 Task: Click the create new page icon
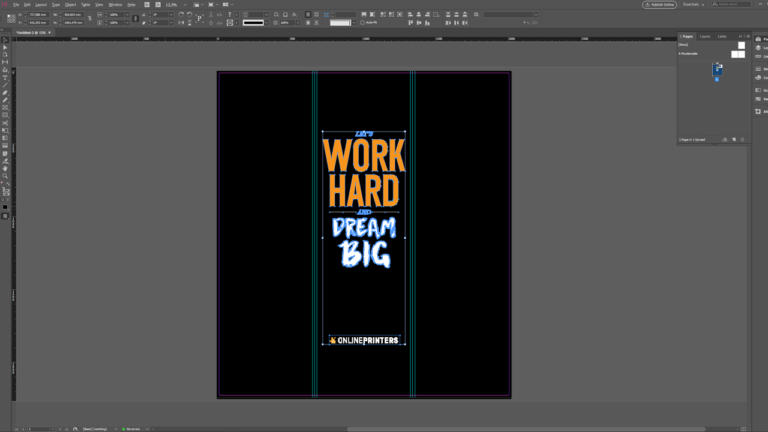pyautogui.click(x=733, y=139)
